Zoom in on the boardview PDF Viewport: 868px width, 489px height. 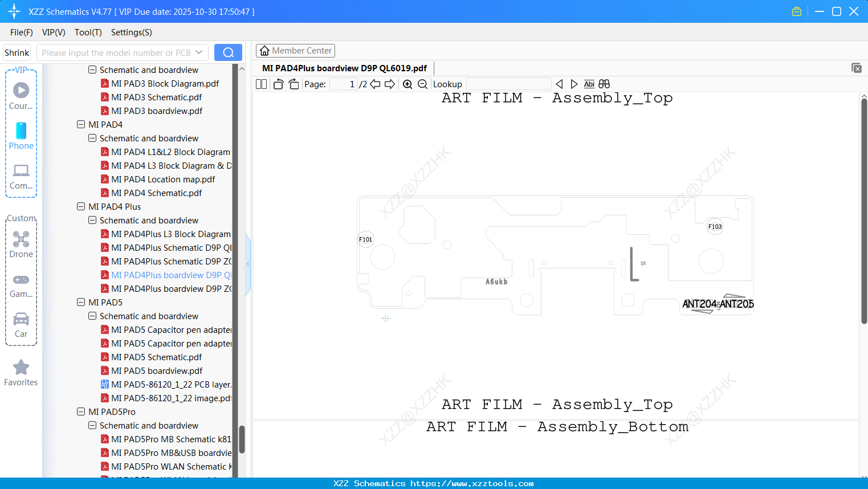[407, 84]
